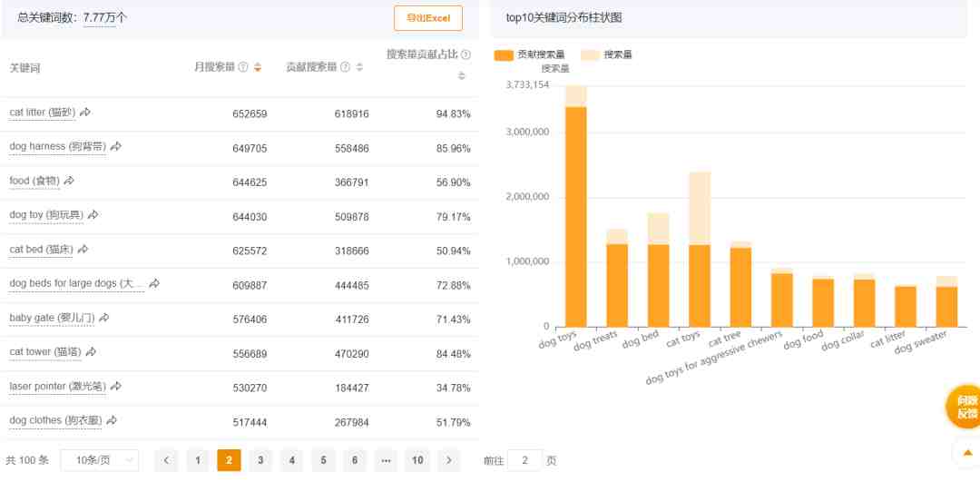Sort table by 贡献搜索量 column arrows
The width and height of the screenshot is (980, 482).
pyautogui.click(x=359, y=67)
